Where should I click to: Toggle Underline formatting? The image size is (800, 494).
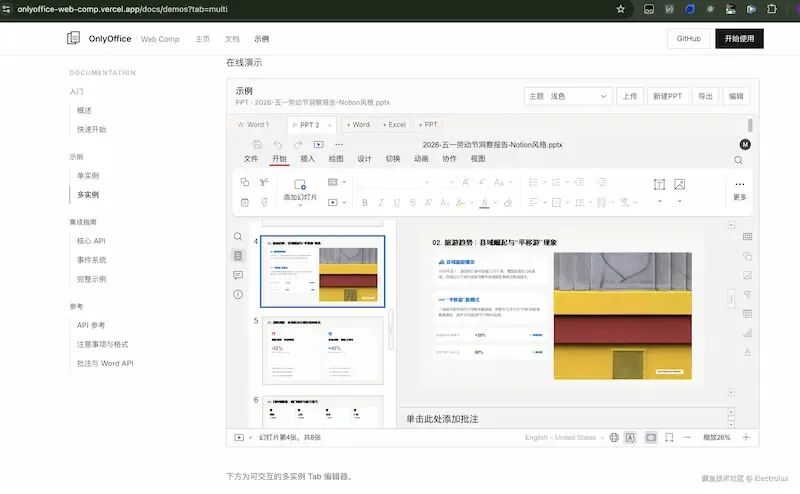click(396, 203)
